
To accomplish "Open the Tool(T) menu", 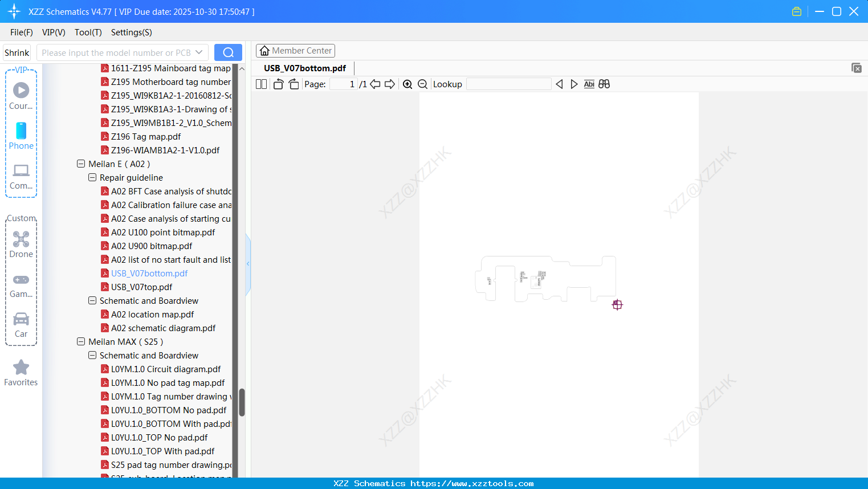I will coord(88,32).
